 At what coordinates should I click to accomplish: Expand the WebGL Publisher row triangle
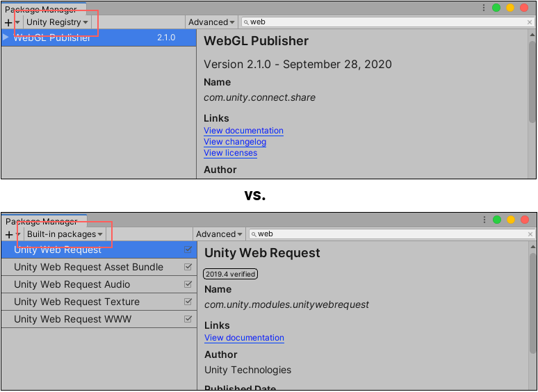[x=6, y=37]
